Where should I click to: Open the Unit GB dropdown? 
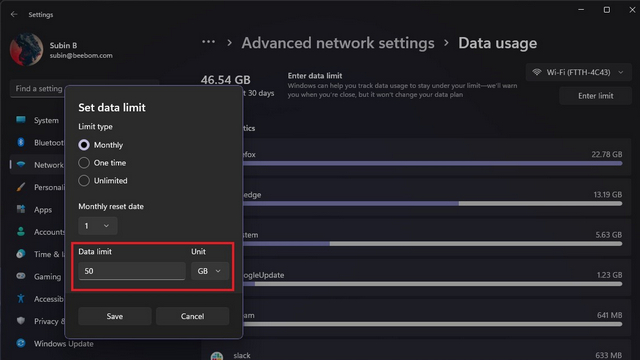point(209,271)
